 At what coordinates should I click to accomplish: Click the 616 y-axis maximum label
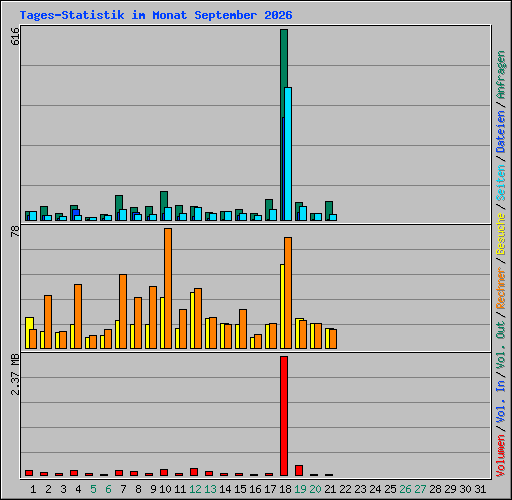(15, 36)
